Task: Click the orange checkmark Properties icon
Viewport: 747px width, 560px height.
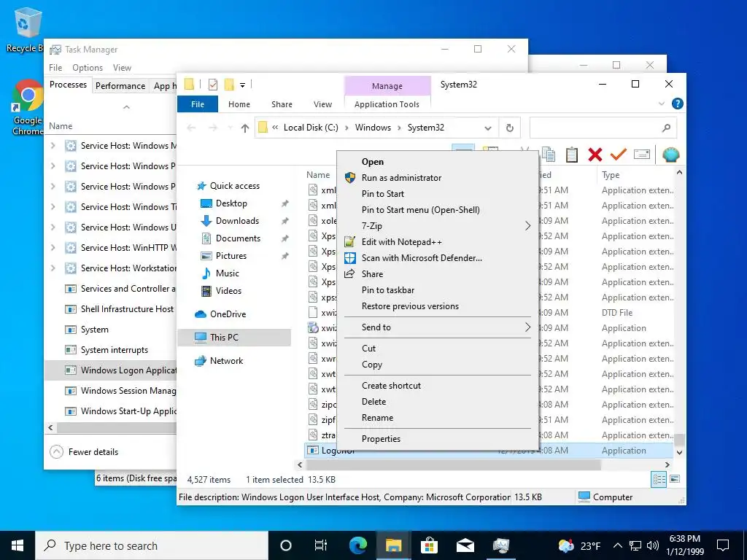Action: [x=619, y=155]
